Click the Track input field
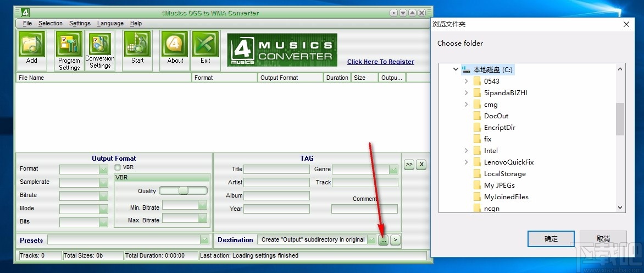The width and height of the screenshot is (644, 273). pyautogui.click(x=365, y=182)
